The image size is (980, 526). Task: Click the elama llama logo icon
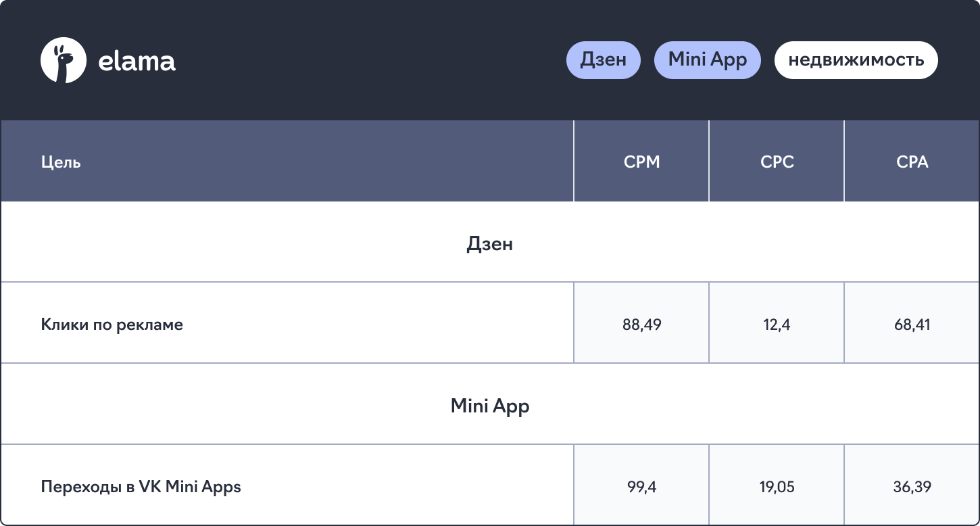(x=64, y=60)
